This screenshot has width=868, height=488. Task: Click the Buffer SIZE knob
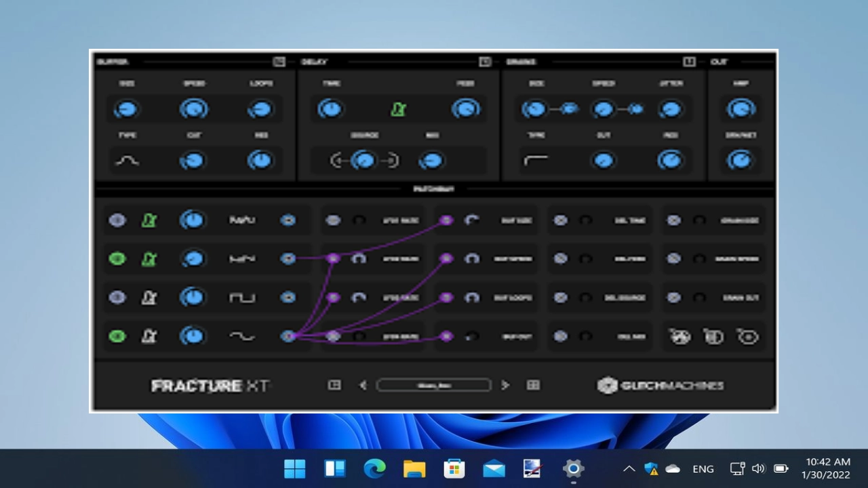coord(126,109)
